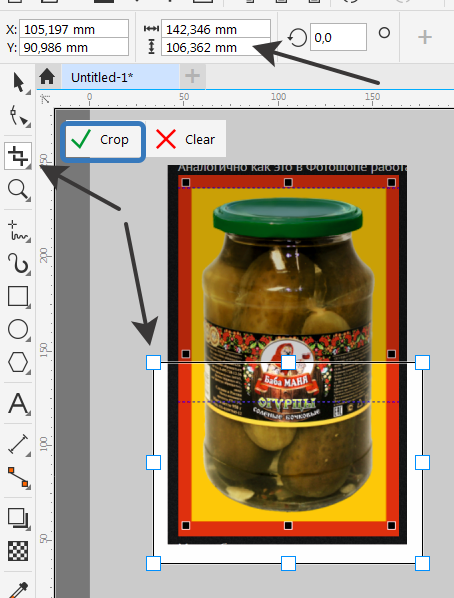Select the Rectangle tool
Screen dimensions: 454x598
point(18,296)
